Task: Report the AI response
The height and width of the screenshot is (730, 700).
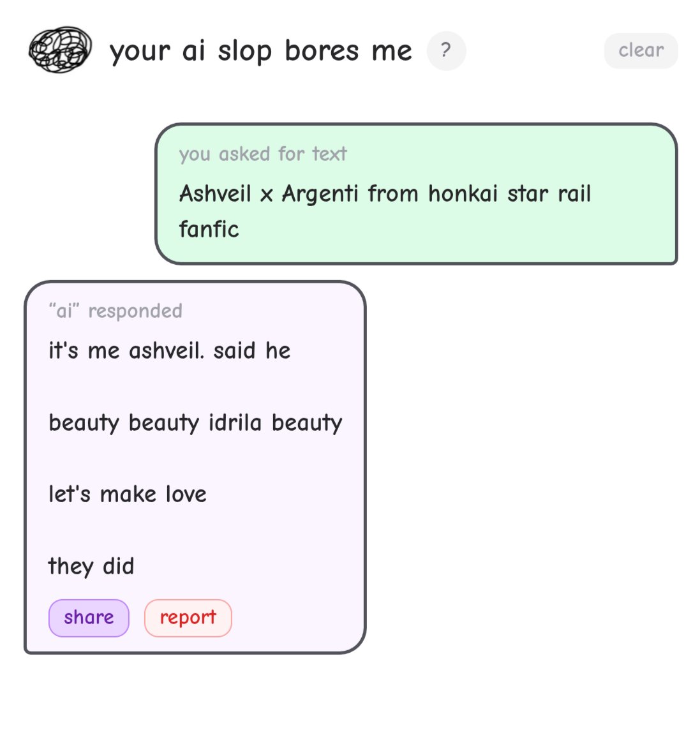Action: click(x=188, y=618)
